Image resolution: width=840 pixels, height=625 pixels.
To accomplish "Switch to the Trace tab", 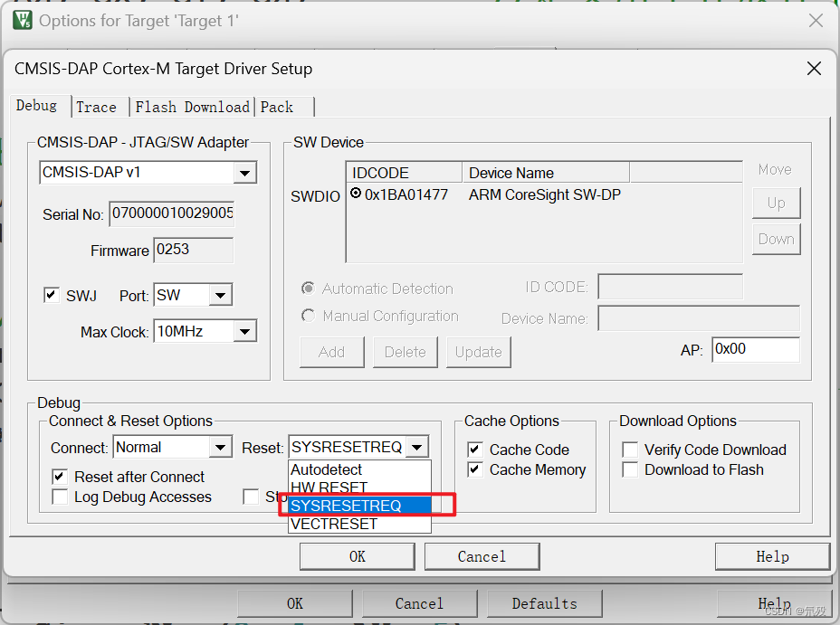I will (96, 107).
